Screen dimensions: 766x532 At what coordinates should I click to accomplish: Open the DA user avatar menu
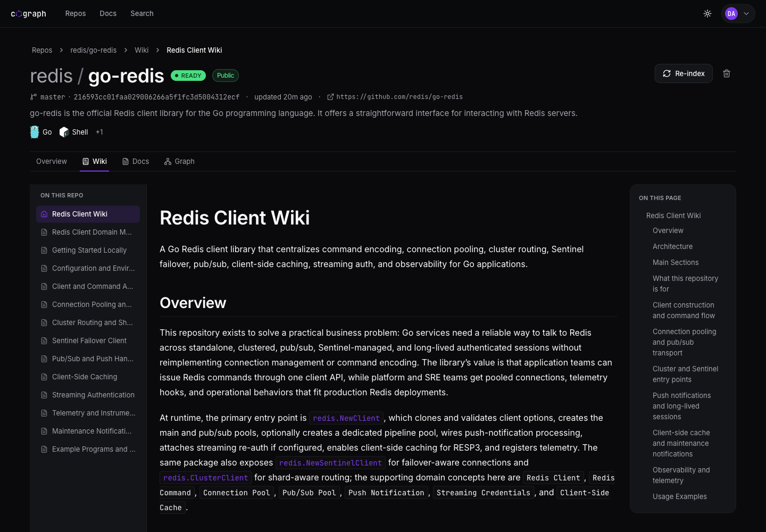coord(731,14)
